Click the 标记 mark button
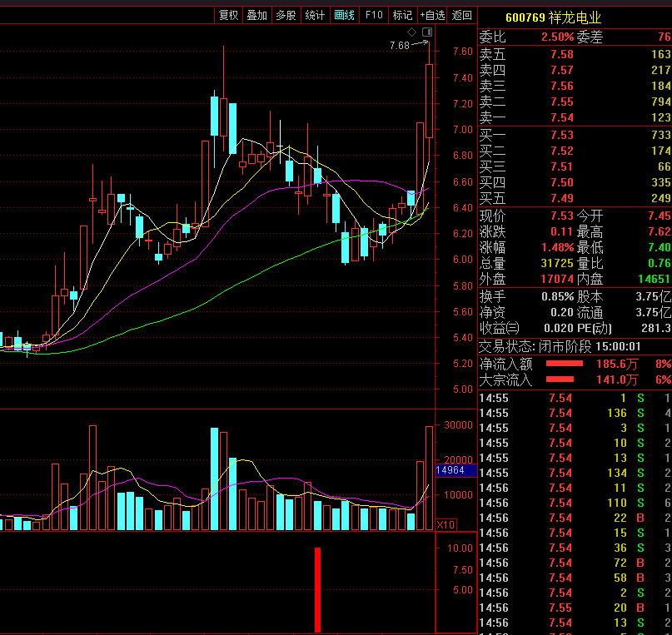The image size is (672, 635). pyautogui.click(x=402, y=16)
